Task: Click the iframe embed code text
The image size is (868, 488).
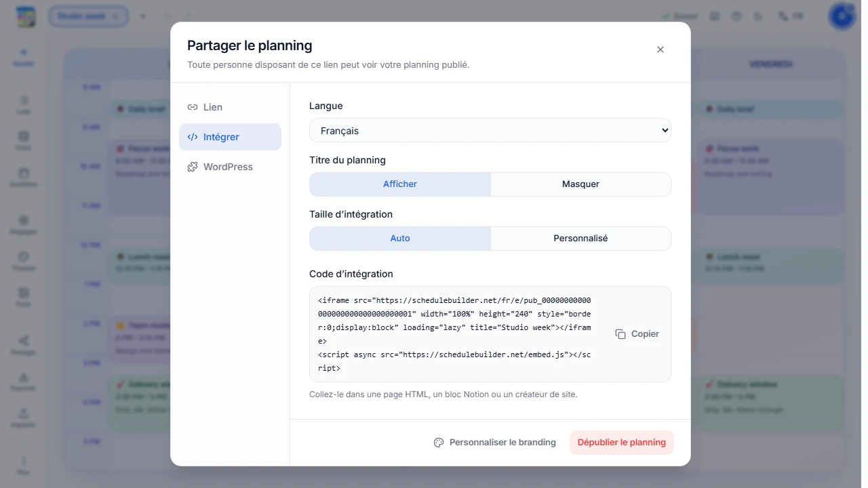Action: point(454,334)
